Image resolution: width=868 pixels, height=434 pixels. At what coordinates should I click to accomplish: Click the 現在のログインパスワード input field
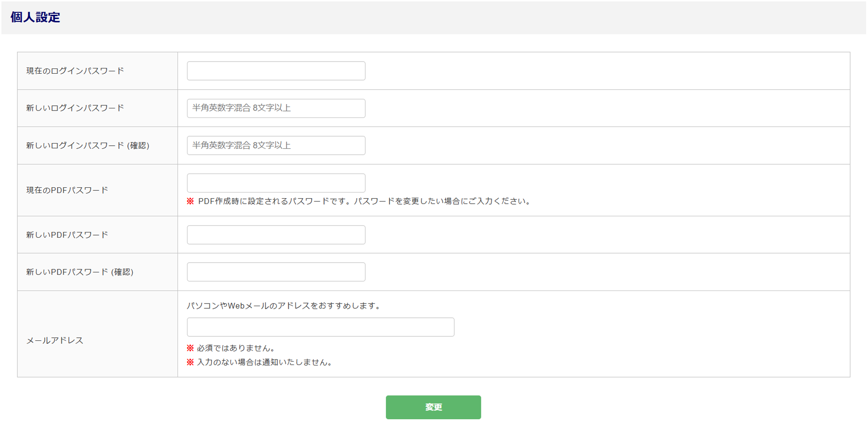[x=276, y=71]
